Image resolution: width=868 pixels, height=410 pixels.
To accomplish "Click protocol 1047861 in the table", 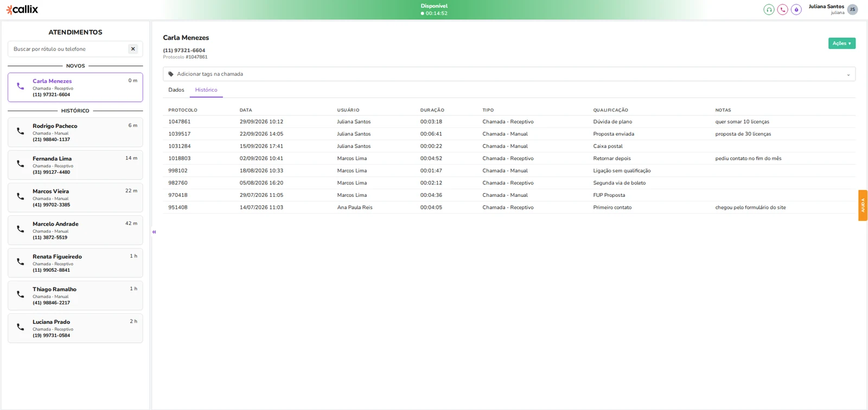I will click(180, 122).
